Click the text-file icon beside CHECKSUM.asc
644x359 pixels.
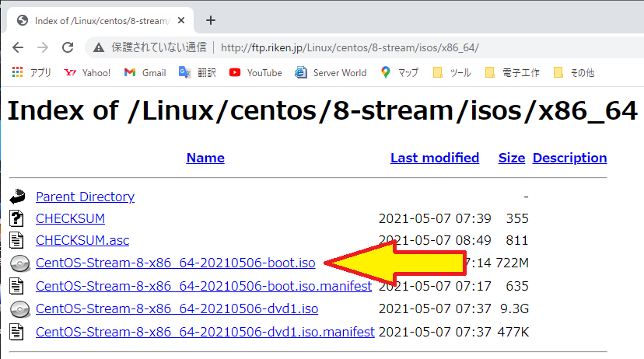16,240
